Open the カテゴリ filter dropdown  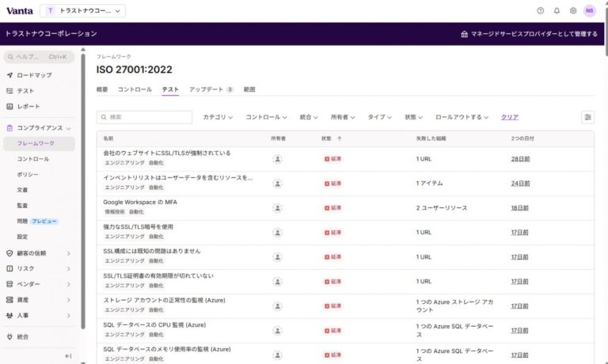point(218,117)
